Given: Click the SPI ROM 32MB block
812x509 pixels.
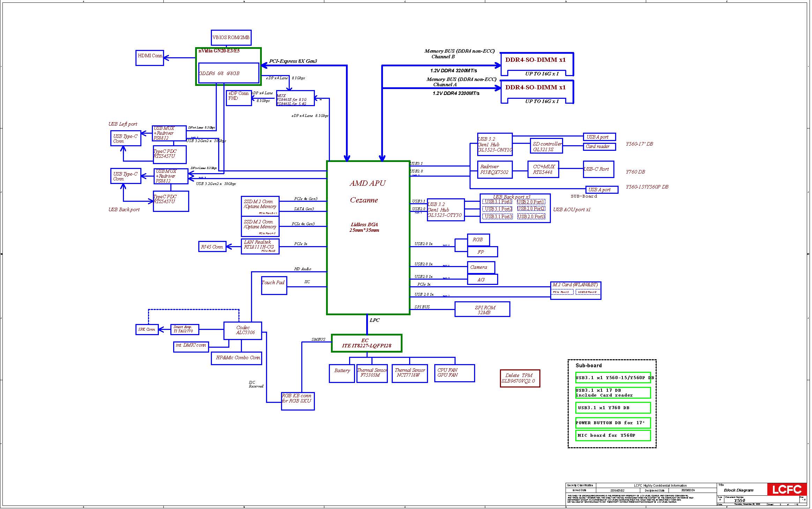Looking at the screenshot, I should 482,309.
